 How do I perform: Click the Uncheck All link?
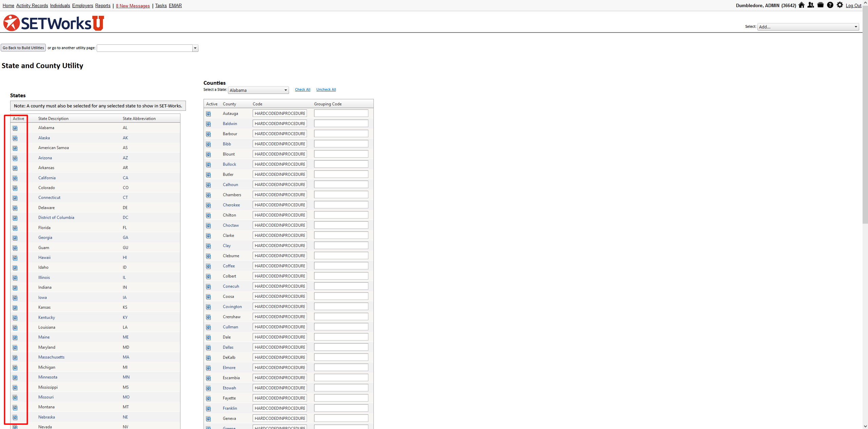click(x=326, y=89)
